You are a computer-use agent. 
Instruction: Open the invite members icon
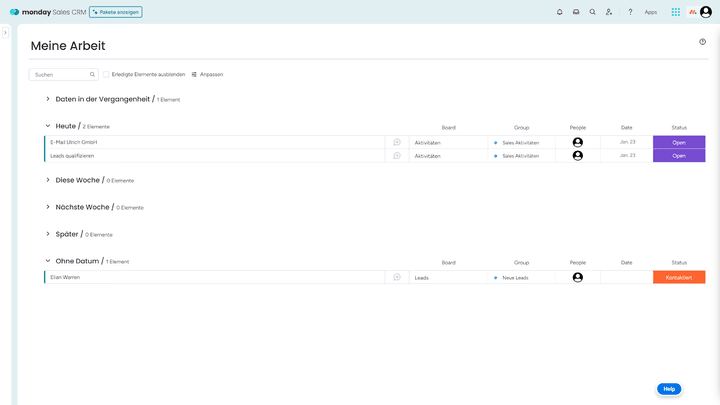609,12
